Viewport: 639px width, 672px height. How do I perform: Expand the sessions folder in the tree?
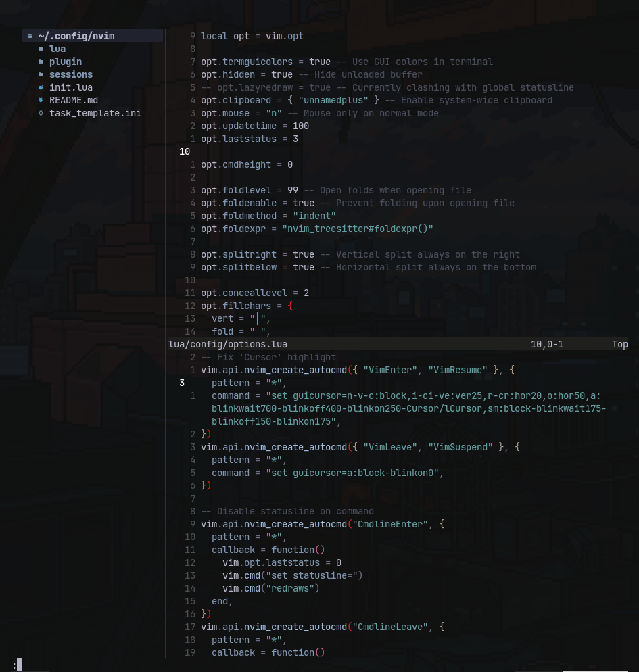[x=70, y=74]
